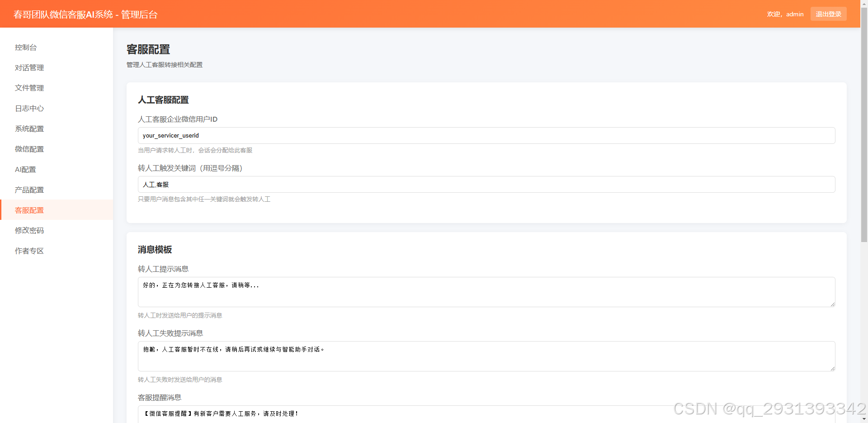The height and width of the screenshot is (423, 868).
Task: Click the 客服配置 page heading
Action: pyautogui.click(x=148, y=49)
